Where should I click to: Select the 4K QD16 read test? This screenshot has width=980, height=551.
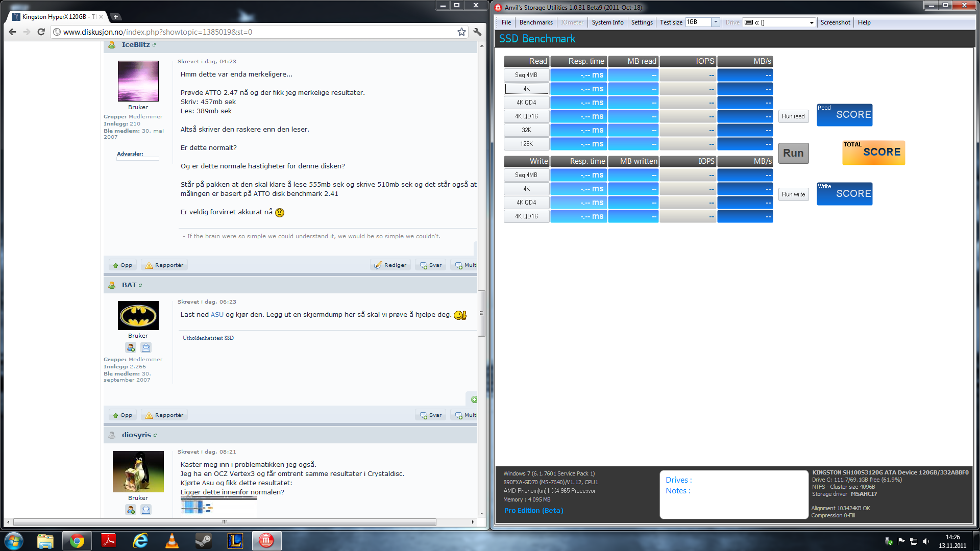click(526, 116)
